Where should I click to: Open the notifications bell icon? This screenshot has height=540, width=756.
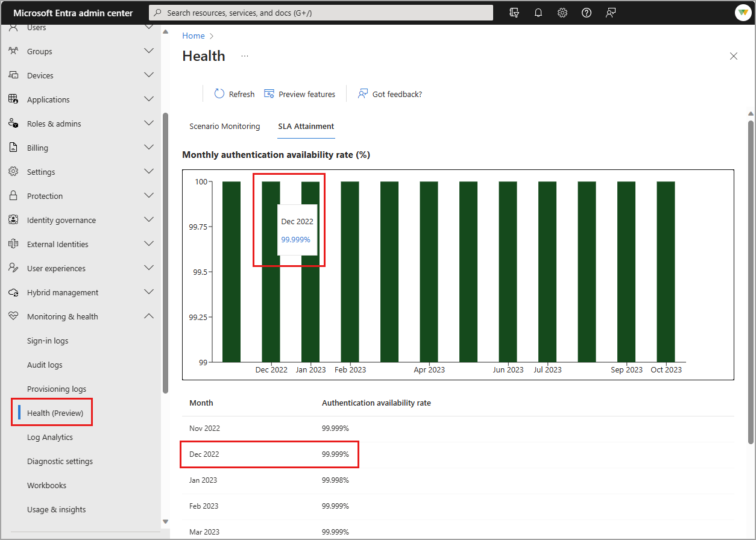point(538,12)
